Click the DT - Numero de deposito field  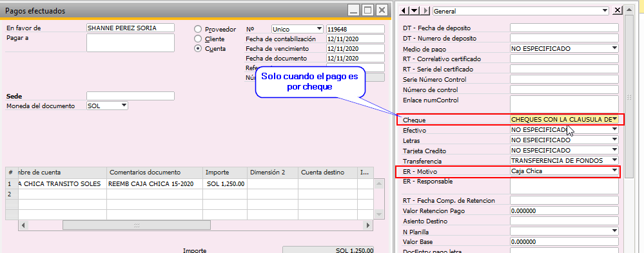click(x=564, y=38)
